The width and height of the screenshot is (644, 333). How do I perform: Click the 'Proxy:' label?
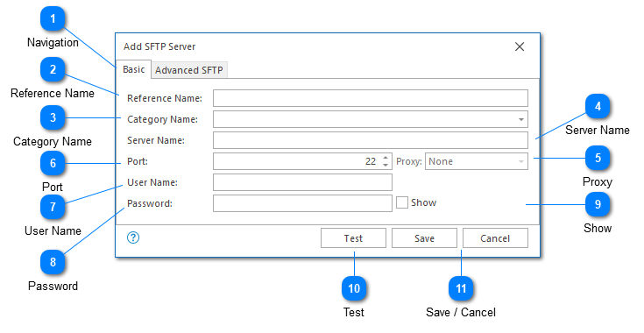409,162
